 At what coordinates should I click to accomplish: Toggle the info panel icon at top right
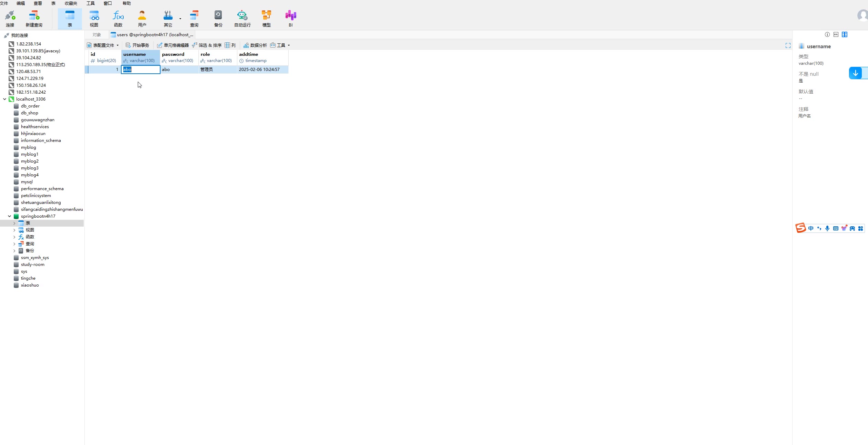click(x=827, y=34)
